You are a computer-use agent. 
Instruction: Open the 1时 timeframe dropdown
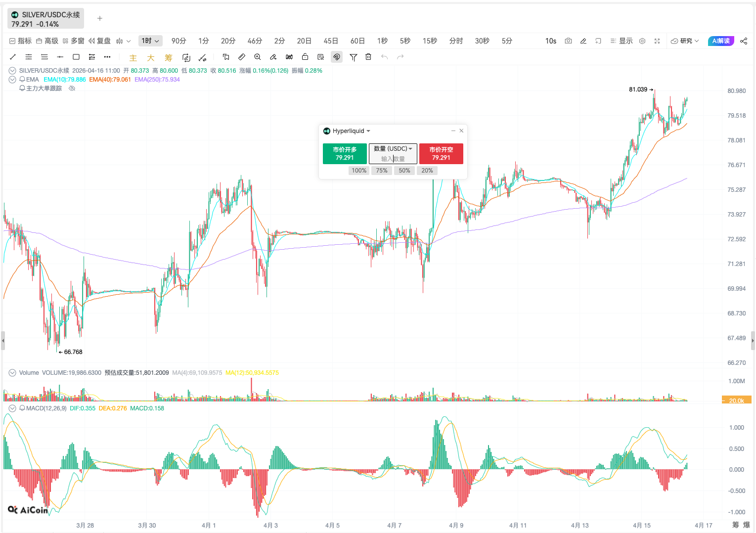coord(150,41)
